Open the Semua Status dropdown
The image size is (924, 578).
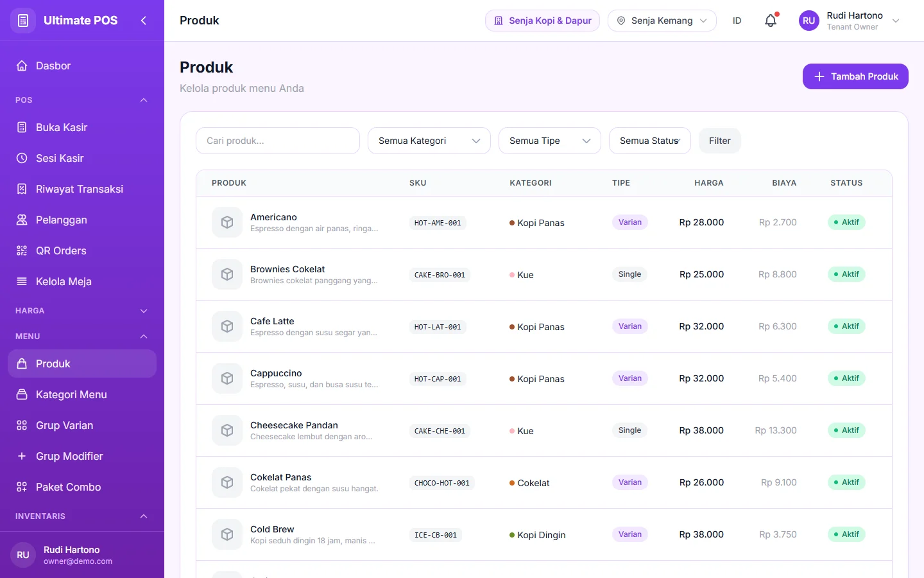(x=650, y=141)
